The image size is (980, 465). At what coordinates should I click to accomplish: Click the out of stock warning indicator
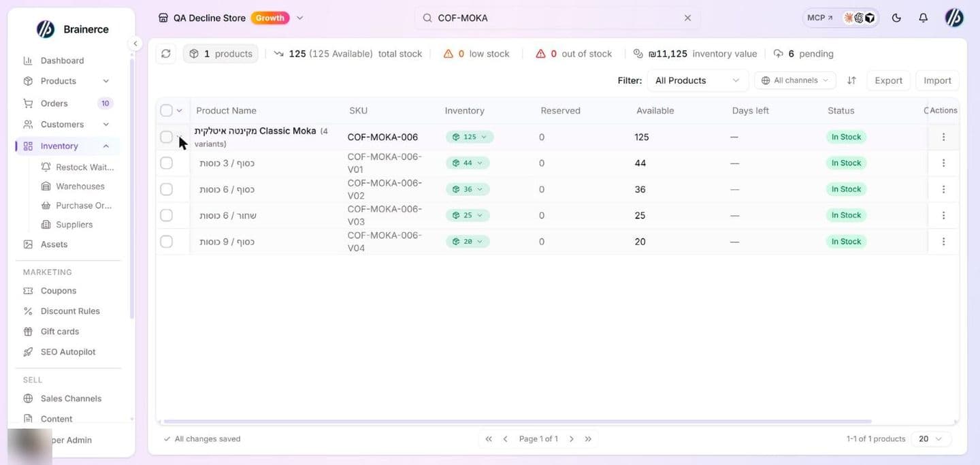574,54
